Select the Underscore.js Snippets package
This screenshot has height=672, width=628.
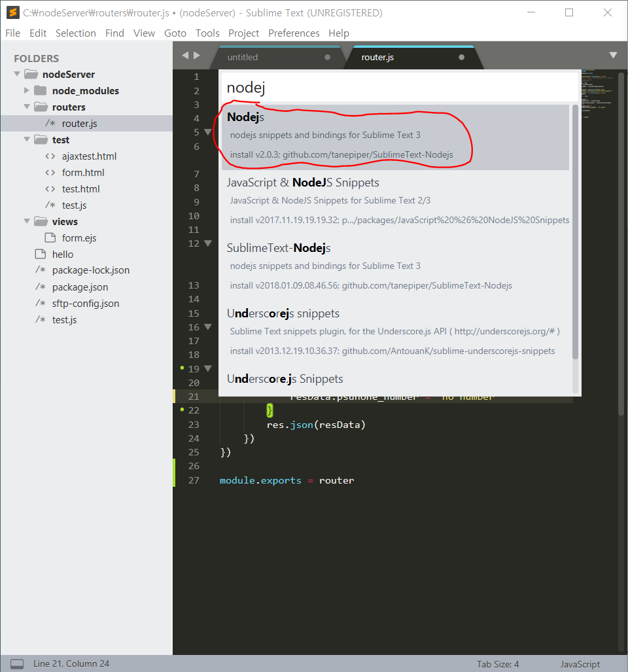[x=395, y=381]
